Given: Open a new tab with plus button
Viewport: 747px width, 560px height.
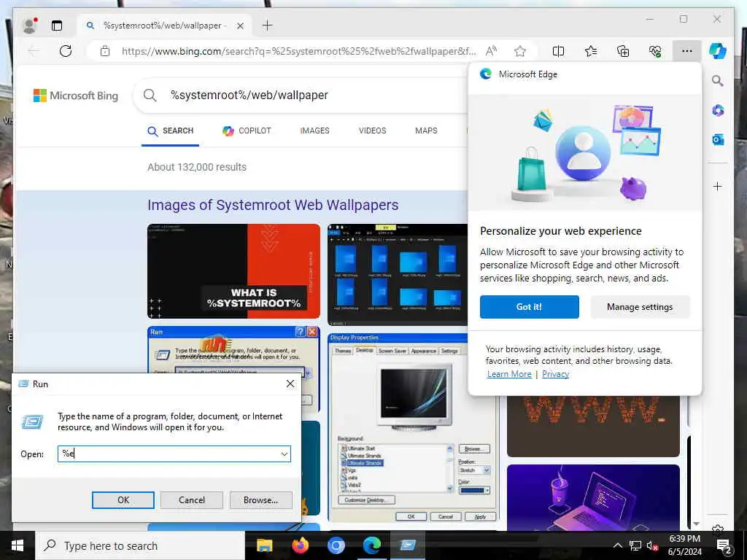Looking at the screenshot, I should tap(267, 26).
